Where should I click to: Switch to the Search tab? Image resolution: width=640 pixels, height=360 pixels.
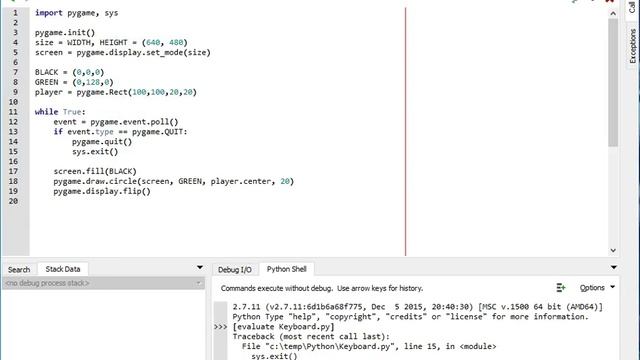(x=19, y=269)
